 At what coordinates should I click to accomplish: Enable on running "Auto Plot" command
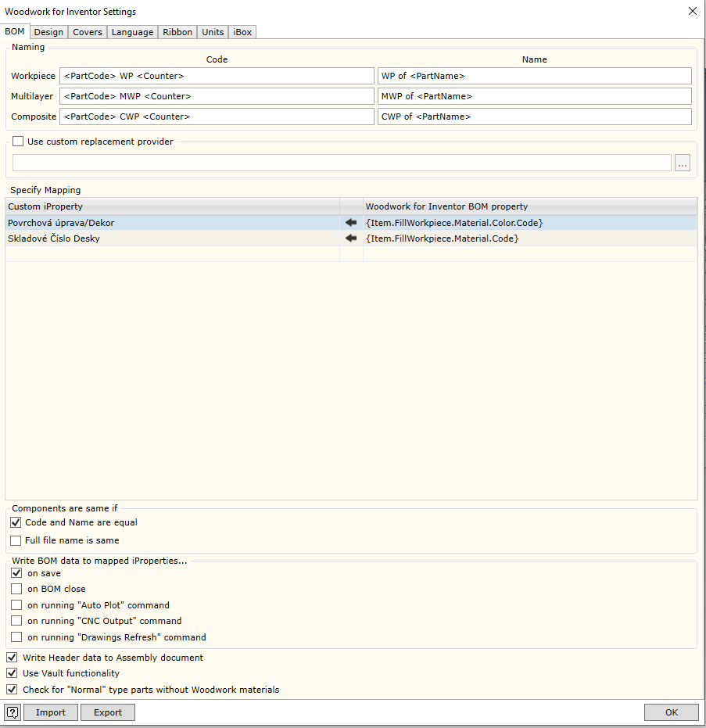point(16,605)
